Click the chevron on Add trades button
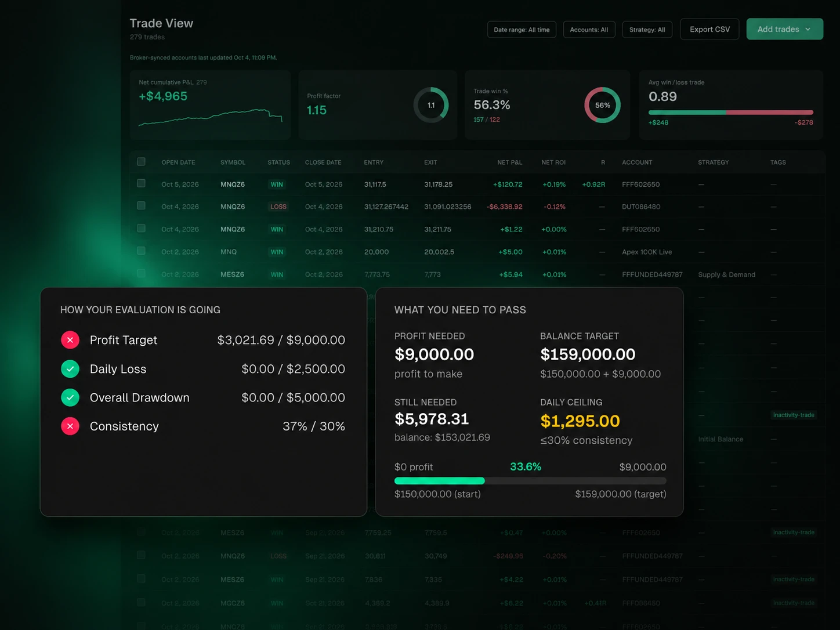This screenshot has width=840, height=630. (808, 29)
